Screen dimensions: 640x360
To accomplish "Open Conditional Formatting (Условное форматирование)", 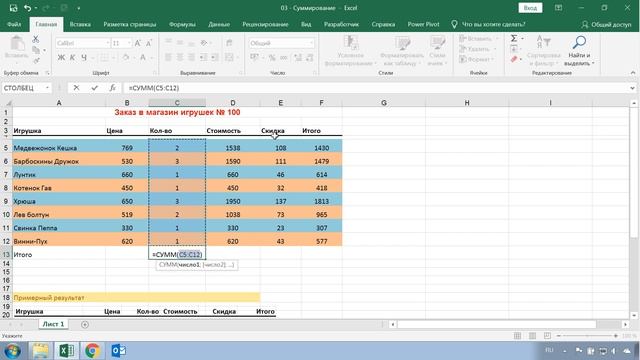I will coord(351,51).
